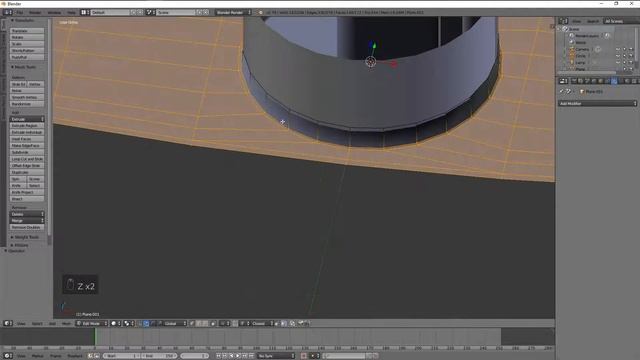This screenshot has height=360, width=640.
Task: Toggle limit selection to visible
Action: pos(213,323)
